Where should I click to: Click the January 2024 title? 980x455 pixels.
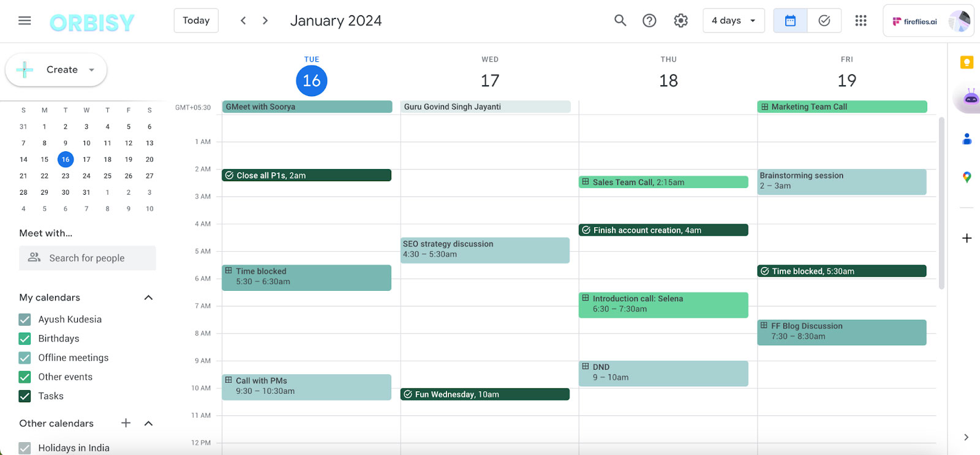[336, 21]
